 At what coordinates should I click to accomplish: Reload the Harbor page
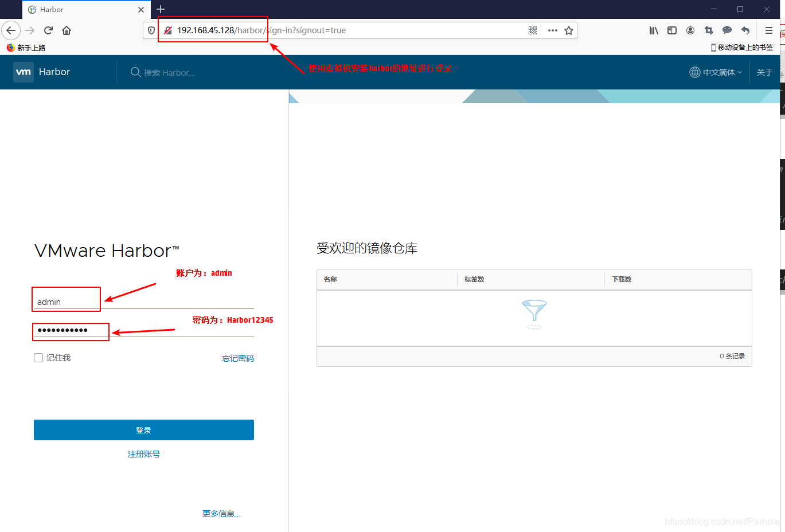(x=48, y=30)
